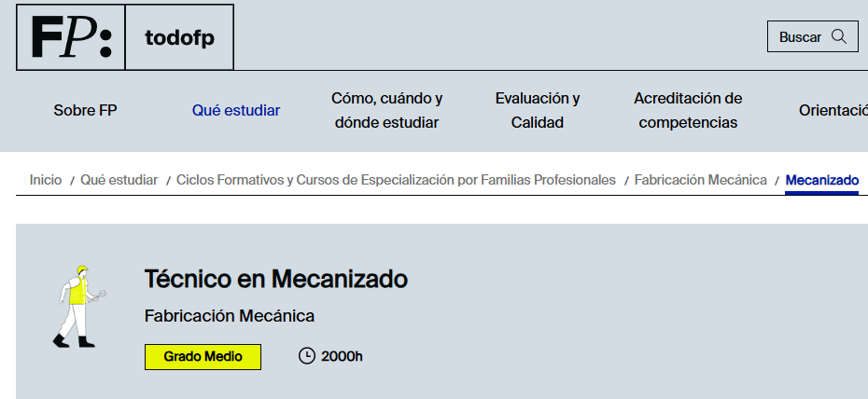Open the Orientación menu item
This screenshot has width=868, height=399.
coord(833,110)
